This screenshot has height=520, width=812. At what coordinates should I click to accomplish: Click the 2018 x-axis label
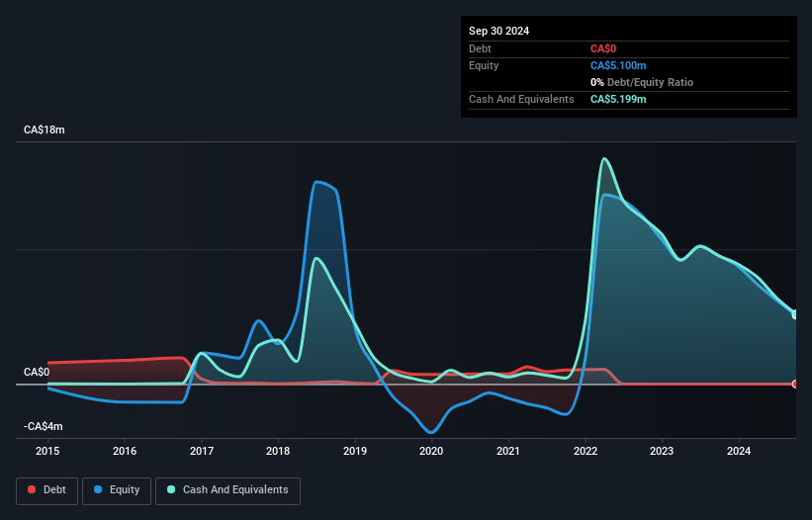pyautogui.click(x=278, y=451)
